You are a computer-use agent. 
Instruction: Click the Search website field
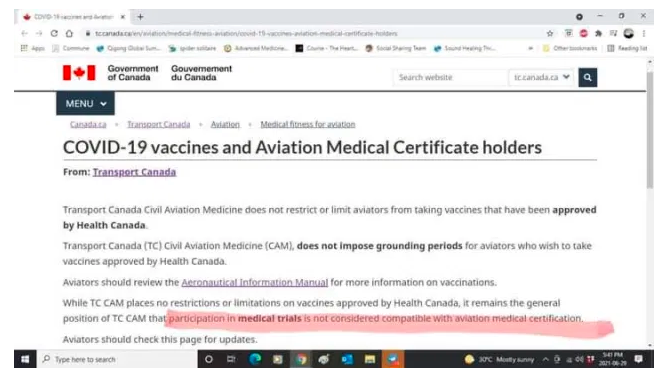pos(450,77)
